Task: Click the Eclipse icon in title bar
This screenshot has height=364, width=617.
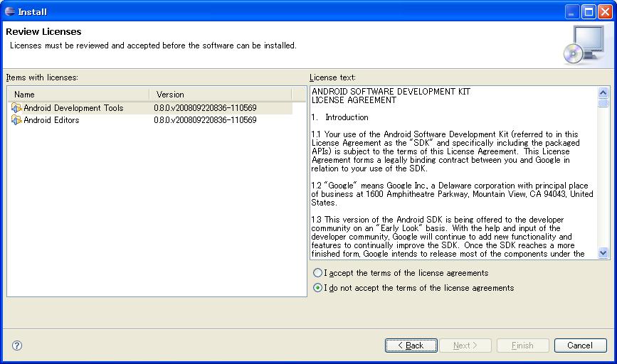Action: click(x=10, y=11)
